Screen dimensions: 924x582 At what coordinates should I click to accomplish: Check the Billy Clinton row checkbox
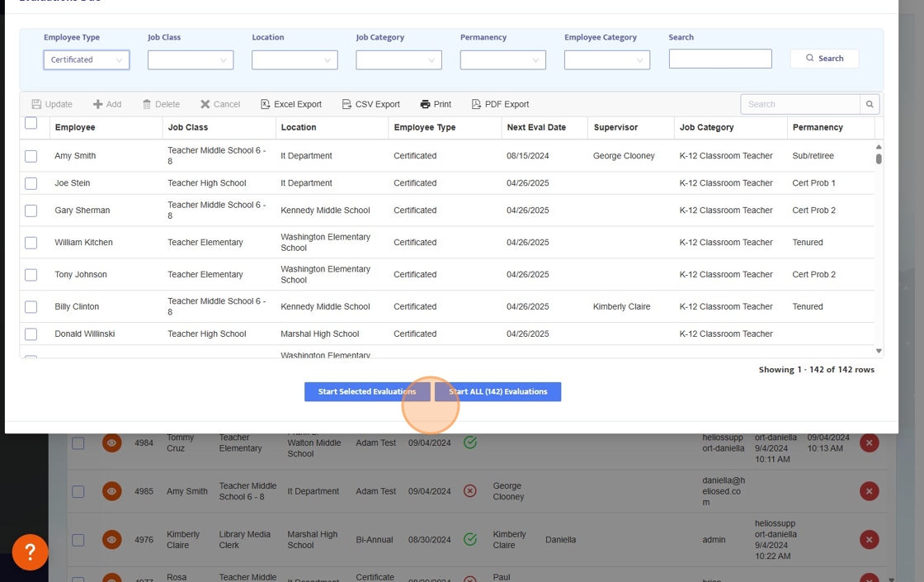tap(31, 307)
